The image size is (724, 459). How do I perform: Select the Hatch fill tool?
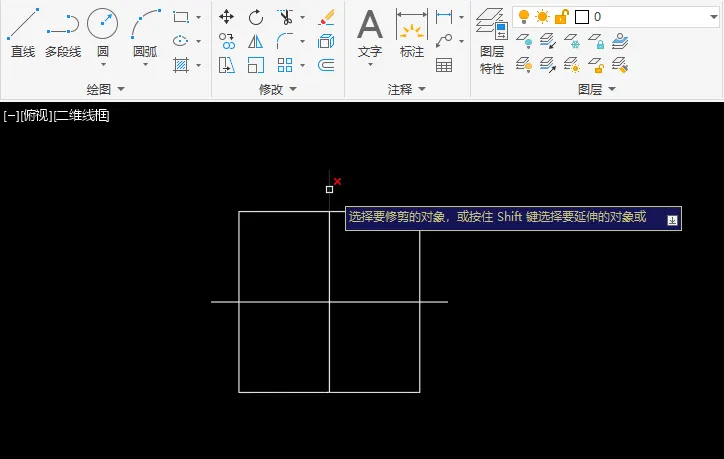pos(181,65)
